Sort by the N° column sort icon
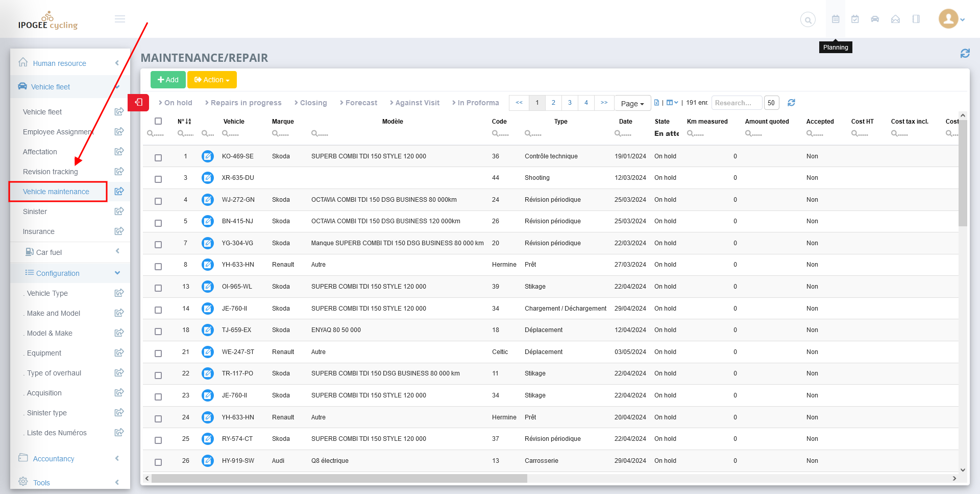Image resolution: width=980 pixels, height=494 pixels. 188,122
